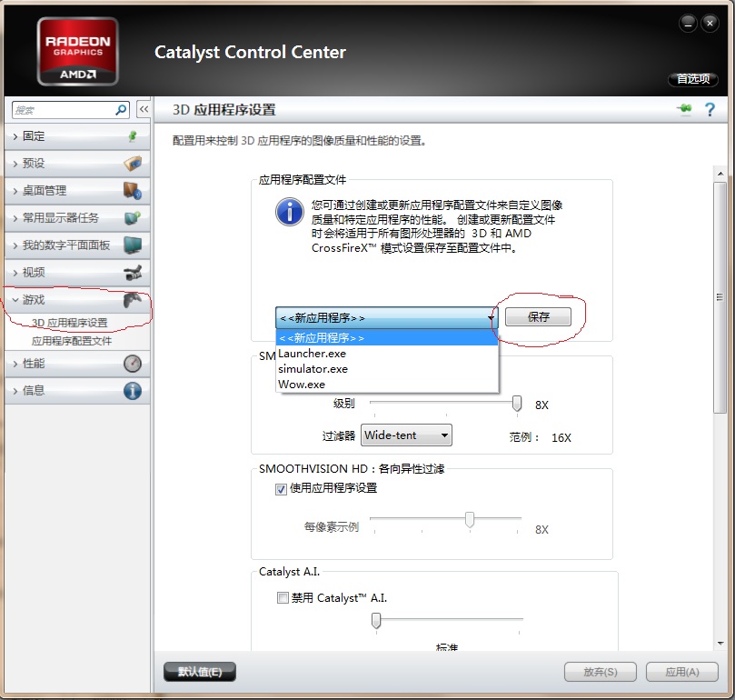735x700 pixels.
Task: Click the flat panel monitor icon
Action: [x=133, y=245]
